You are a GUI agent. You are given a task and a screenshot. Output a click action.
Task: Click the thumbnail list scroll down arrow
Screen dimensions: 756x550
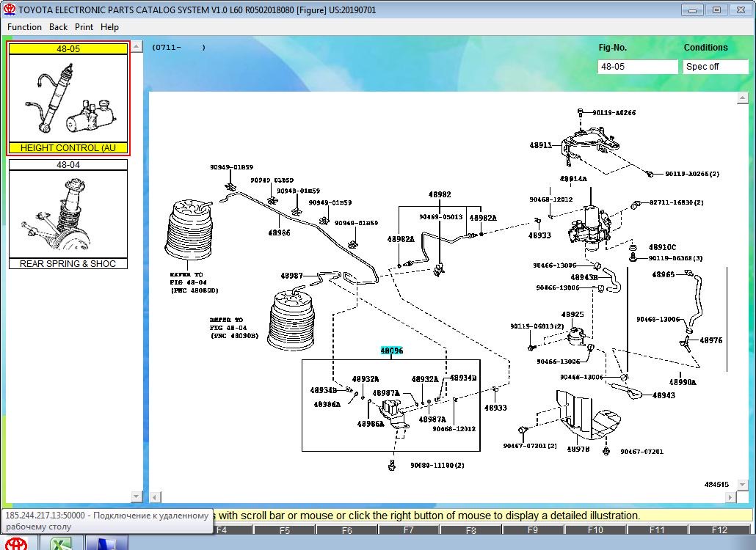(x=137, y=498)
